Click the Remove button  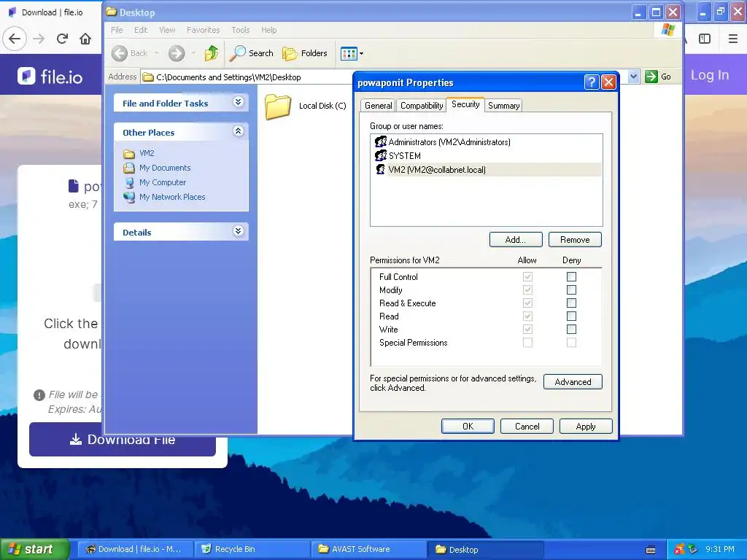(x=575, y=239)
